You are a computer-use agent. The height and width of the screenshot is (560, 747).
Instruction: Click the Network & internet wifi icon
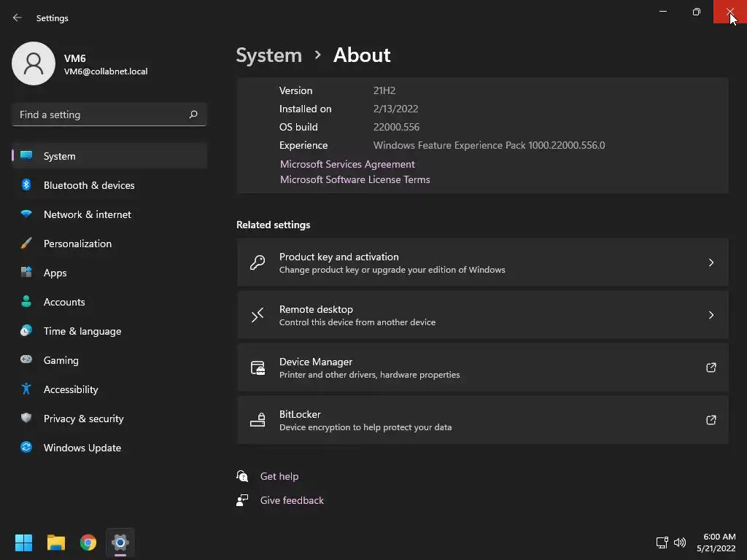(x=26, y=214)
